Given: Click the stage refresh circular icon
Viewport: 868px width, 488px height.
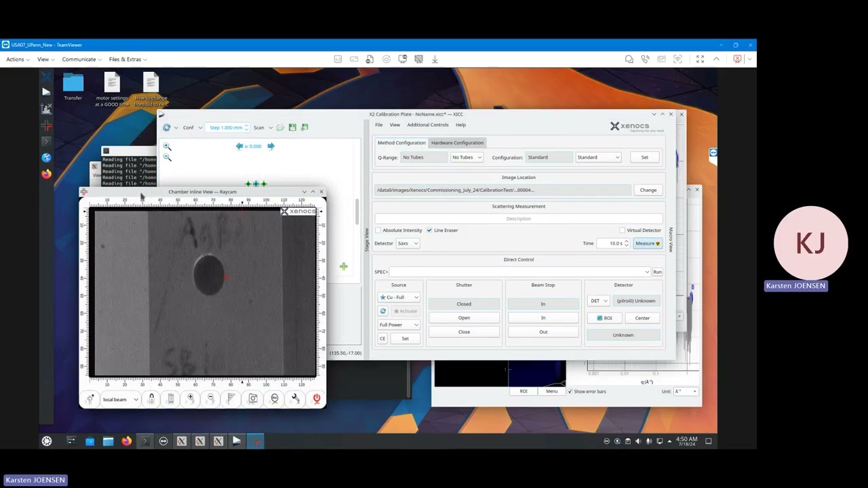Looking at the screenshot, I should pos(166,127).
